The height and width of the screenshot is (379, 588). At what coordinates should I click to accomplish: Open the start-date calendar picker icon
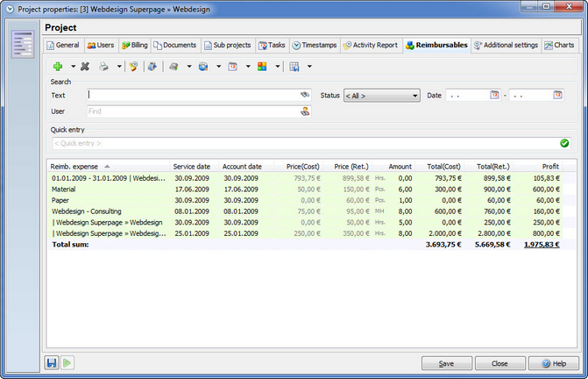coord(494,95)
